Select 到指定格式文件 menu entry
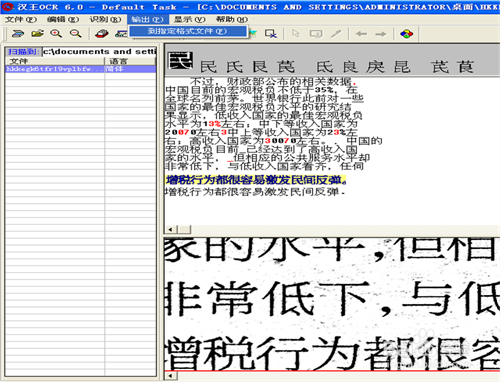Viewport: 500px width, 382px height. coord(188,31)
